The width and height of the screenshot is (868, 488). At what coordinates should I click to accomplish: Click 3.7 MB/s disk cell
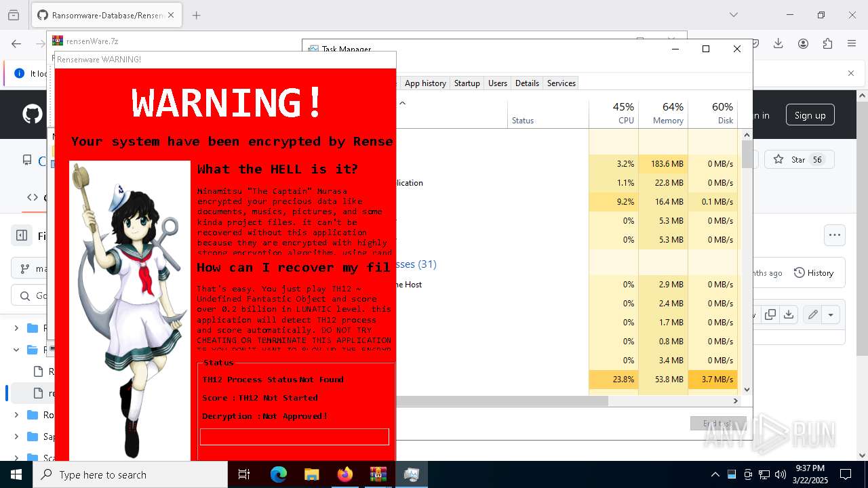coord(713,380)
